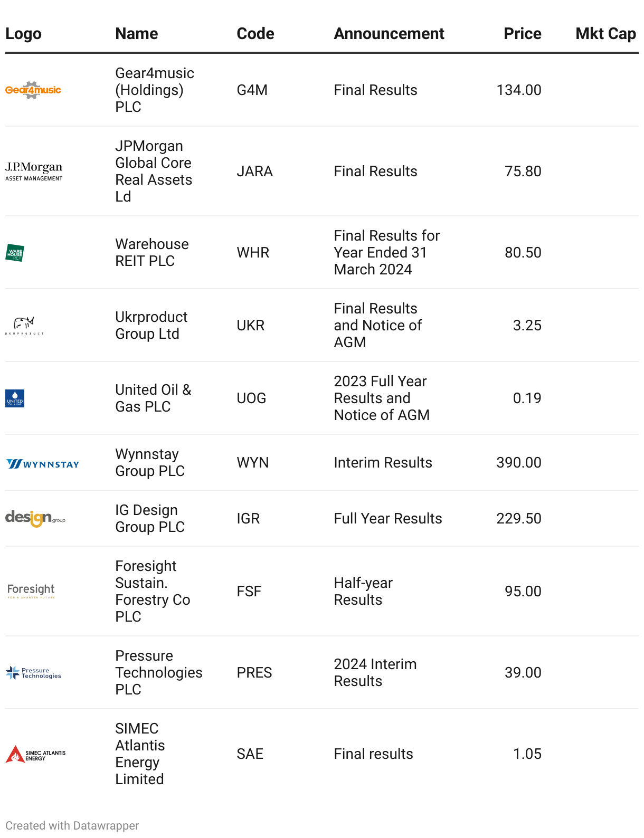Click the Wynnstay blue logo

[43, 464]
